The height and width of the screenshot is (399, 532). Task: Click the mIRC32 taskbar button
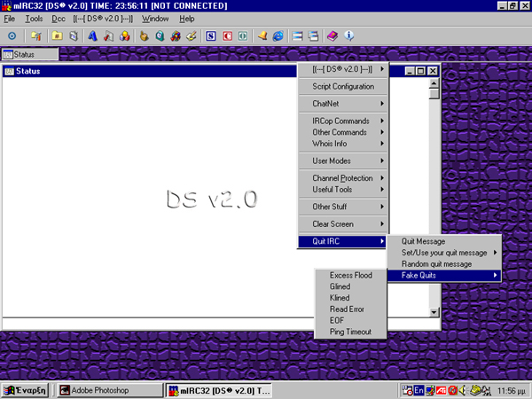click(x=219, y=390)
